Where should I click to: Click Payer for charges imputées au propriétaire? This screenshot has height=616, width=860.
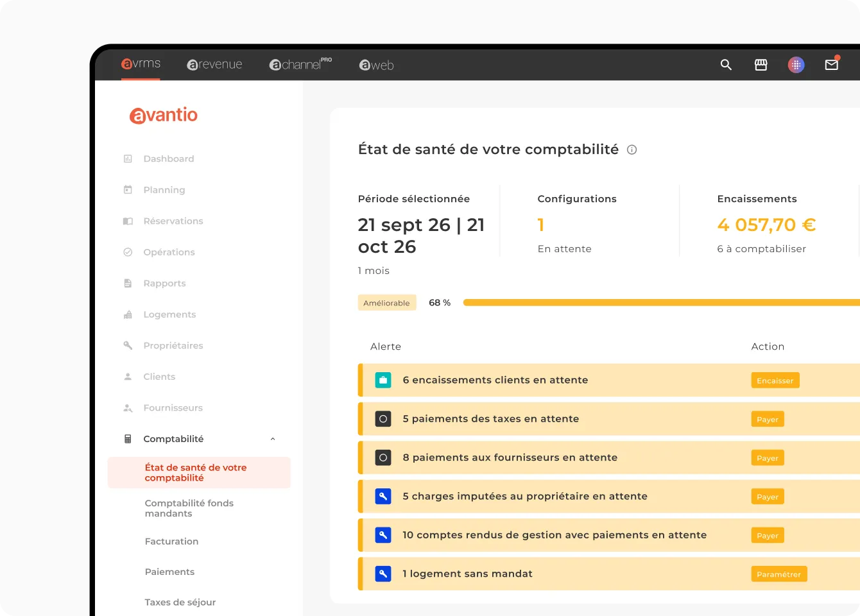pyautogui.click(x=768, y=497)
